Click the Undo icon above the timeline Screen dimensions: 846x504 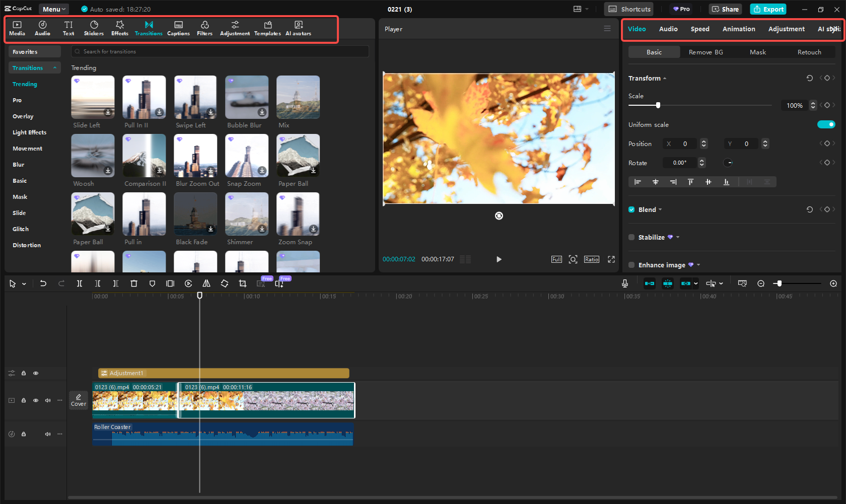43,283
